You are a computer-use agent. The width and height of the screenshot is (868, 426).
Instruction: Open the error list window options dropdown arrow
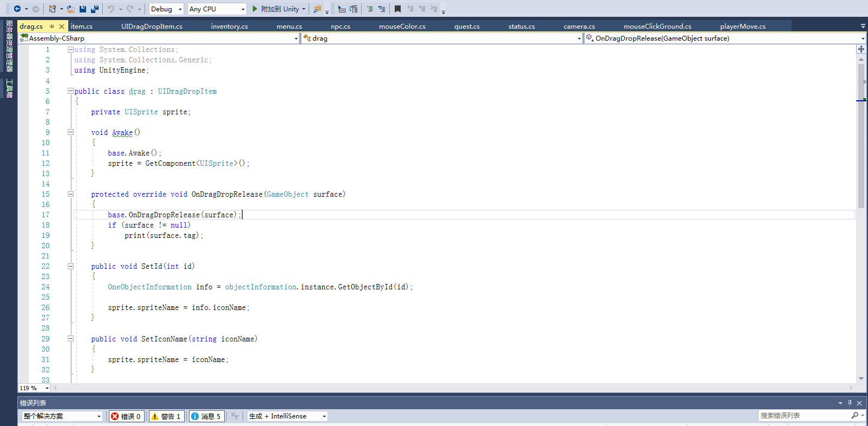tap(840, 403)
